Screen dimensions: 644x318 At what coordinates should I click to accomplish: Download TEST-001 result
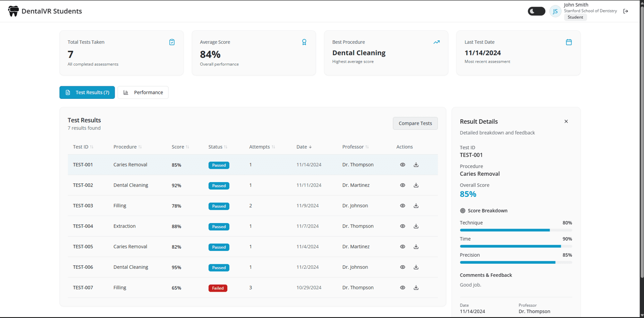416,165
